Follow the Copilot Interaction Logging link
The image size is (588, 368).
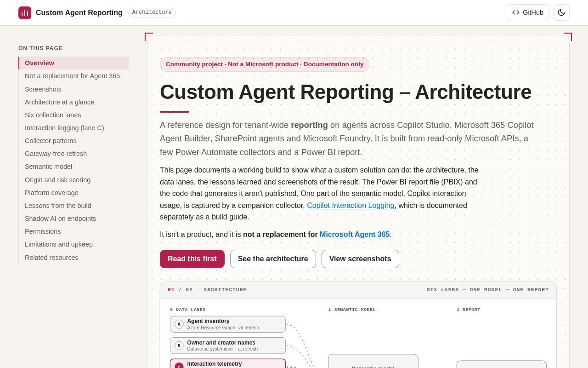pos(351,206)
